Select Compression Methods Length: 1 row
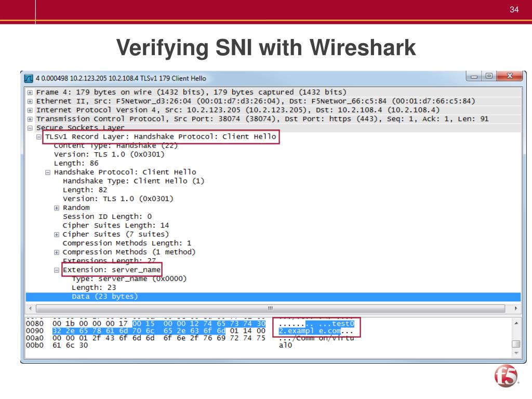The height and width of the screenshot is (399, 532). pos(127,243)
